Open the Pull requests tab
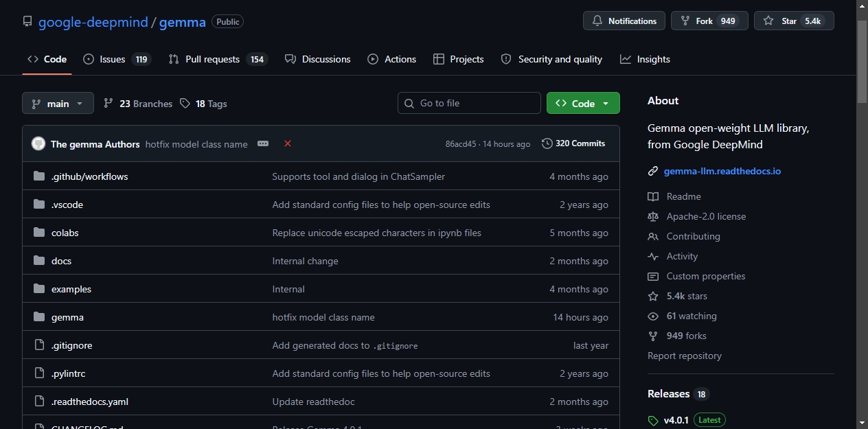 218,59
